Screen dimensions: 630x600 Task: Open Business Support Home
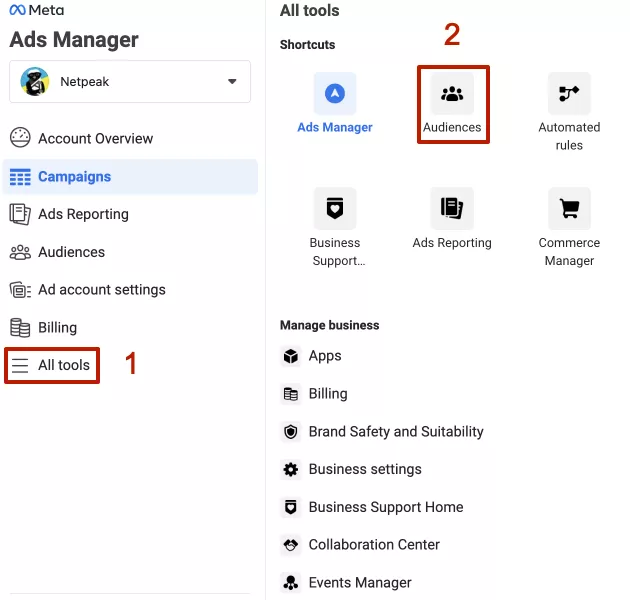click(386, 507)
